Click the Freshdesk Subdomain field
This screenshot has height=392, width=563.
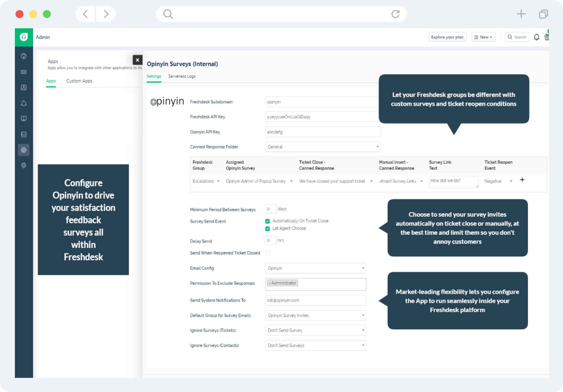322,102
